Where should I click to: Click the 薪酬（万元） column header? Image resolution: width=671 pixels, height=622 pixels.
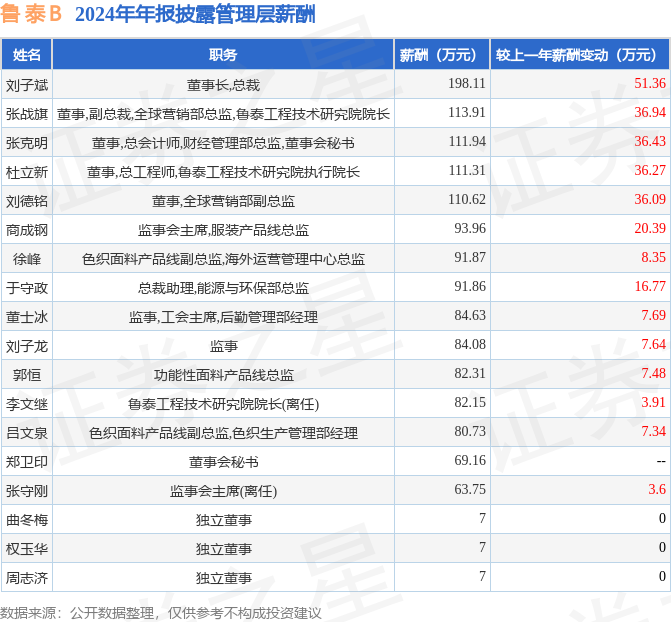pos(442,55)
